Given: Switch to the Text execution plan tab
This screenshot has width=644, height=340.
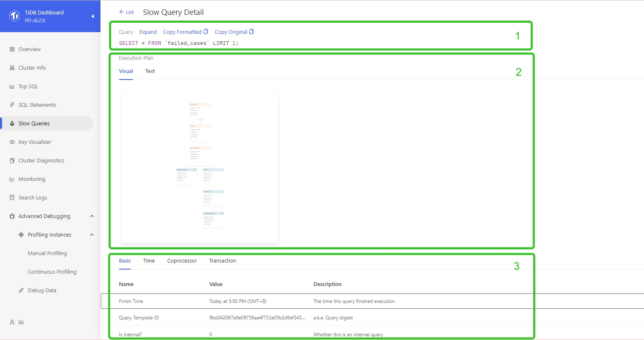Looking at the screenshot, I should pyautogui.click(x=150, y=71).
